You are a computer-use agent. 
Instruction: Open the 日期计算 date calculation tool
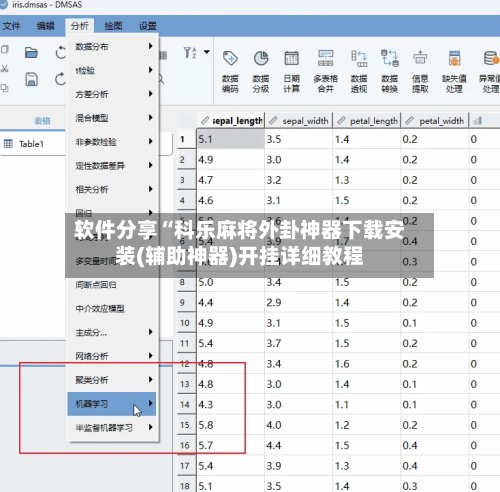(x=291, y=71)
